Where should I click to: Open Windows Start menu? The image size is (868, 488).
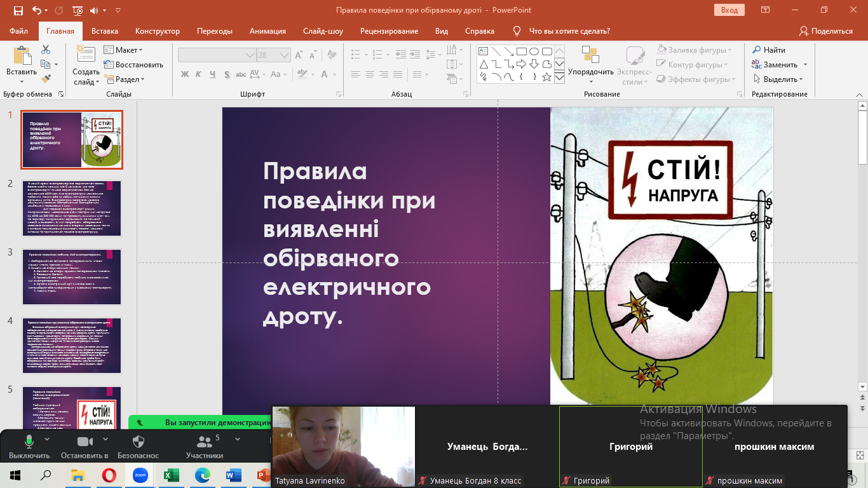(15, 475)
